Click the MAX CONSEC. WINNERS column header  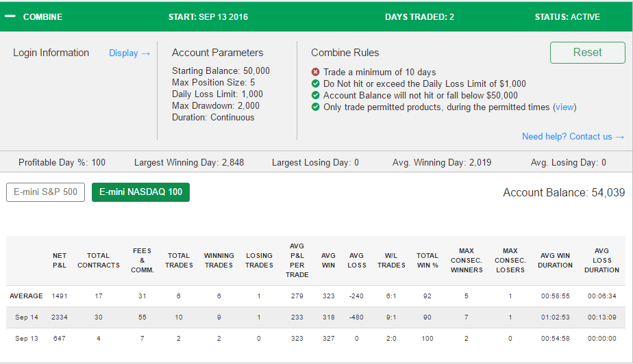pos(467,261)
